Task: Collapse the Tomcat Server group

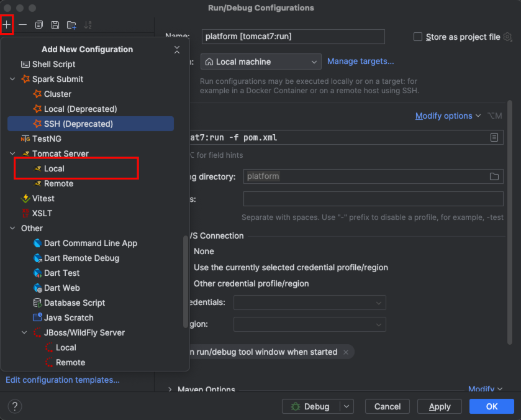Action: 12,153
